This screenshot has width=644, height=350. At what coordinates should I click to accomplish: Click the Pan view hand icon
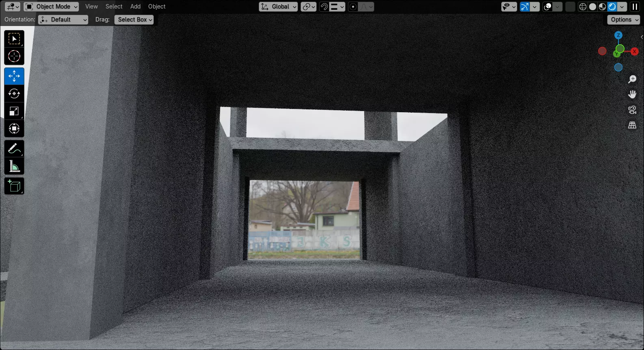tap(632, 94)
